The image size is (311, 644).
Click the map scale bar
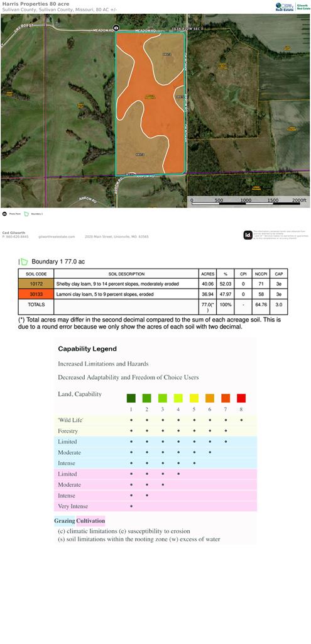tap(249, 202)
